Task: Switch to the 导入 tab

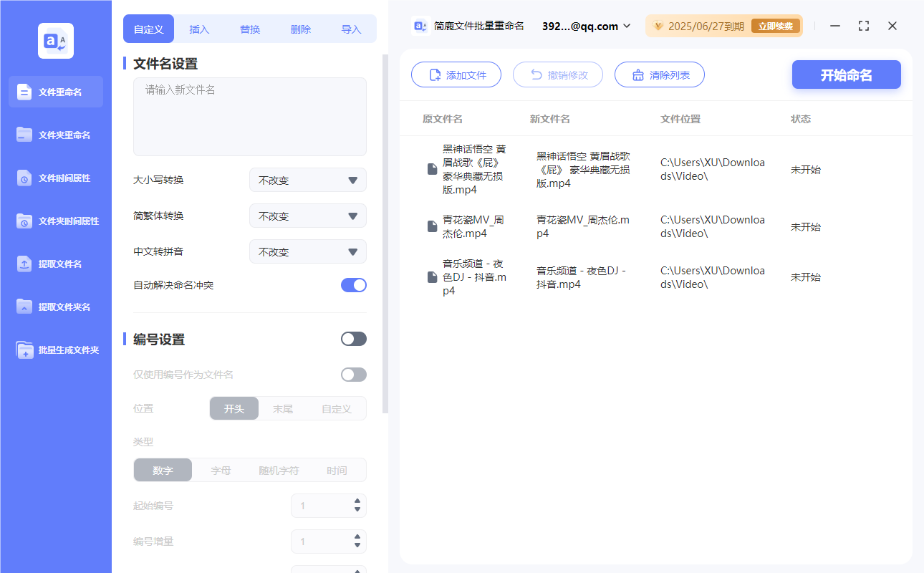Action: click(352, 29)
